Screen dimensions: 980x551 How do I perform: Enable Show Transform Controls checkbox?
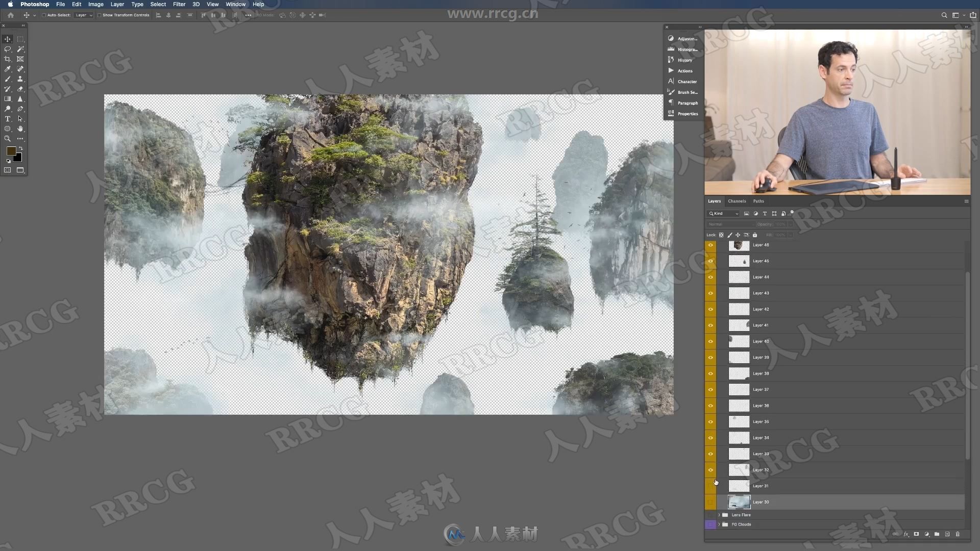[x=99, y=15]
